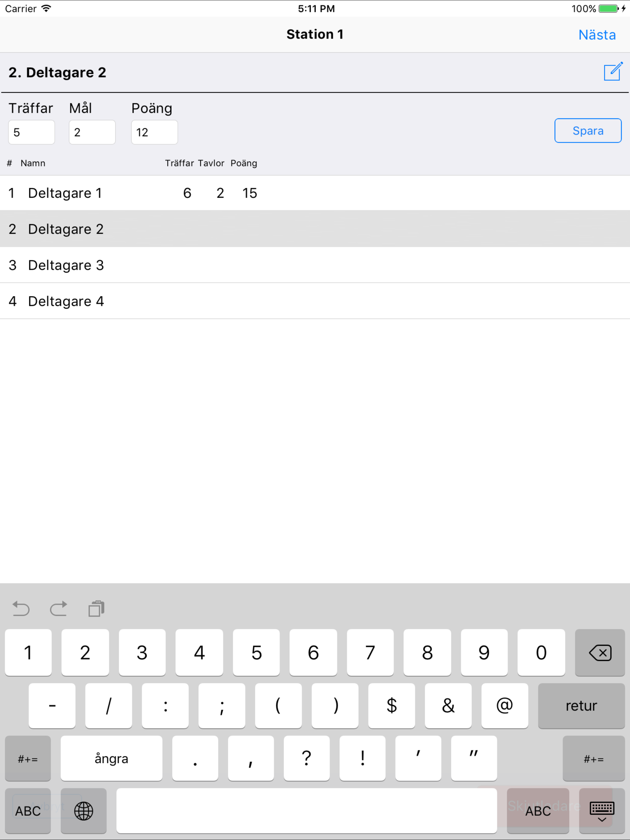
Task: Tap the right ABC keyboard key
Action: tap(538, 811)
